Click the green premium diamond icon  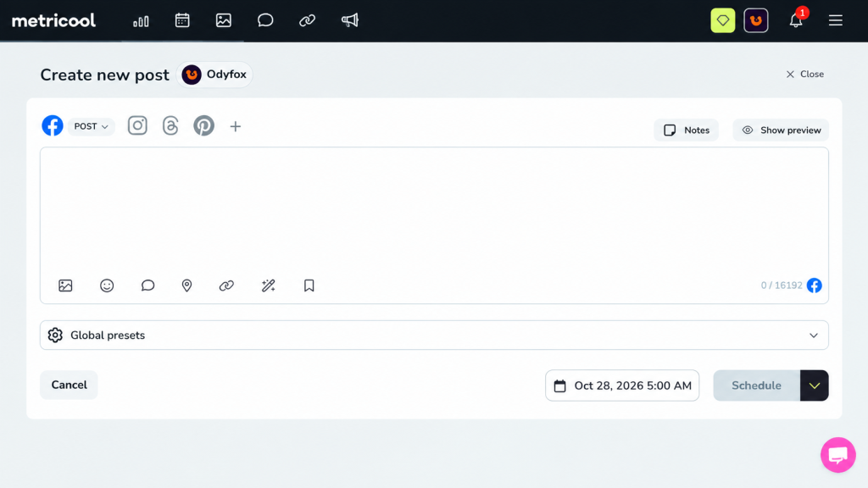[722, 20]
